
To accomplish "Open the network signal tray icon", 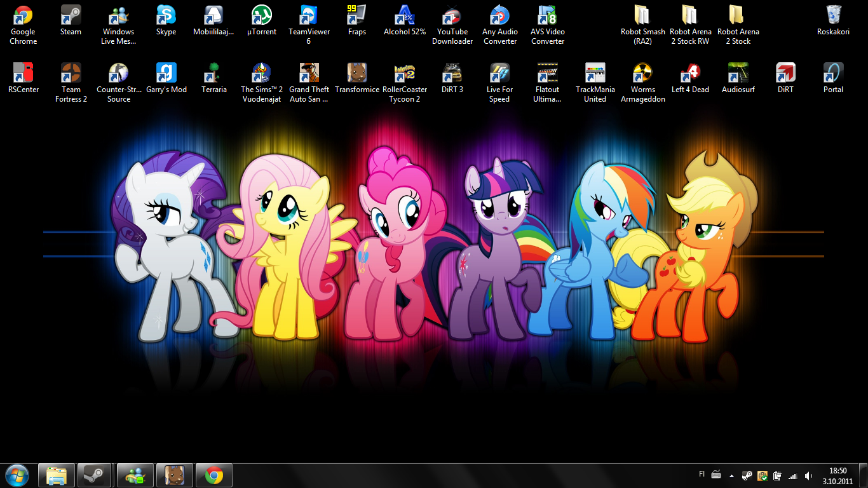I will pyautogui.click(x=792, y=475).
